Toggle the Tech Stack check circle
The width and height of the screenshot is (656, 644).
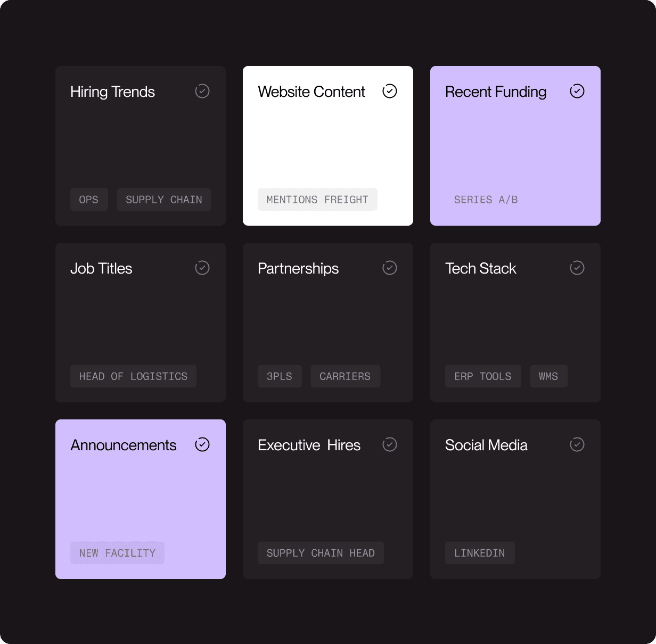pos(577,268)
